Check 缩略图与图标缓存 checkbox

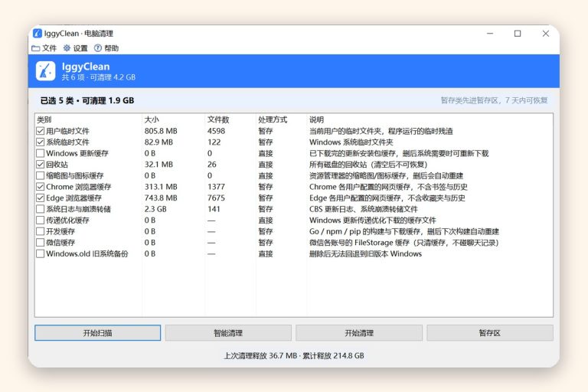coord(41,175)
